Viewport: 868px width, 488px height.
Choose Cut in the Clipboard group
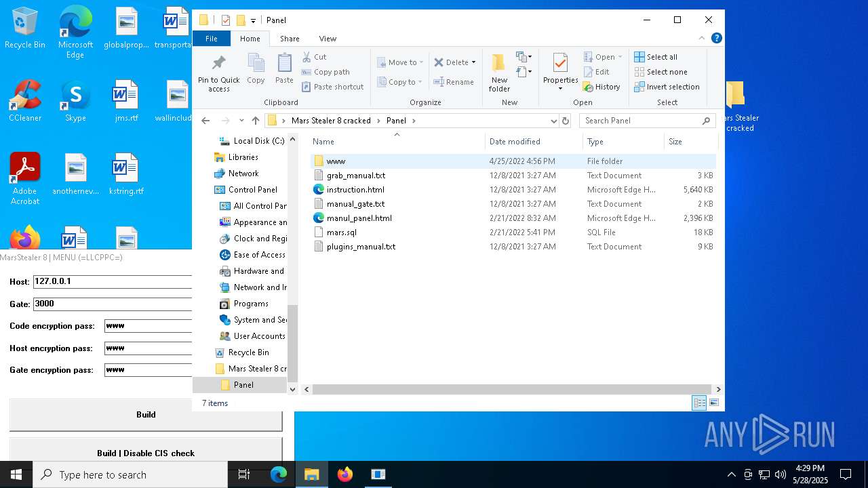(x=314, y=57)
